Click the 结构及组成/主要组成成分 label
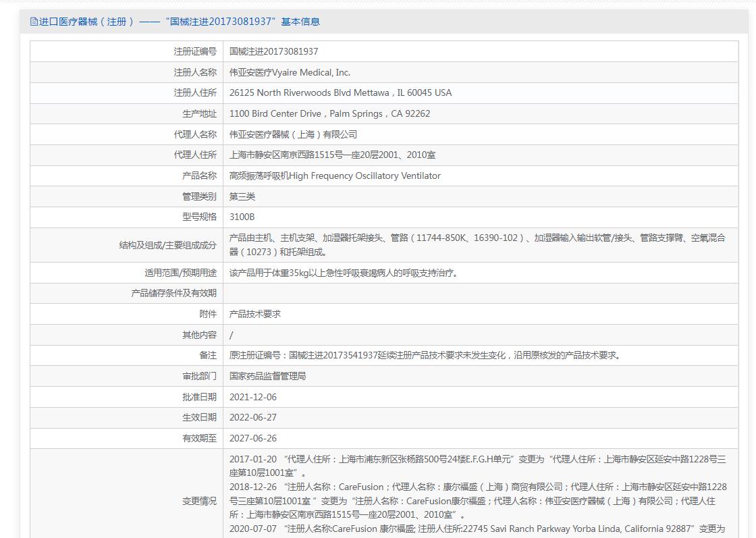This screenshot has height=538, width=756. (168, 245)
